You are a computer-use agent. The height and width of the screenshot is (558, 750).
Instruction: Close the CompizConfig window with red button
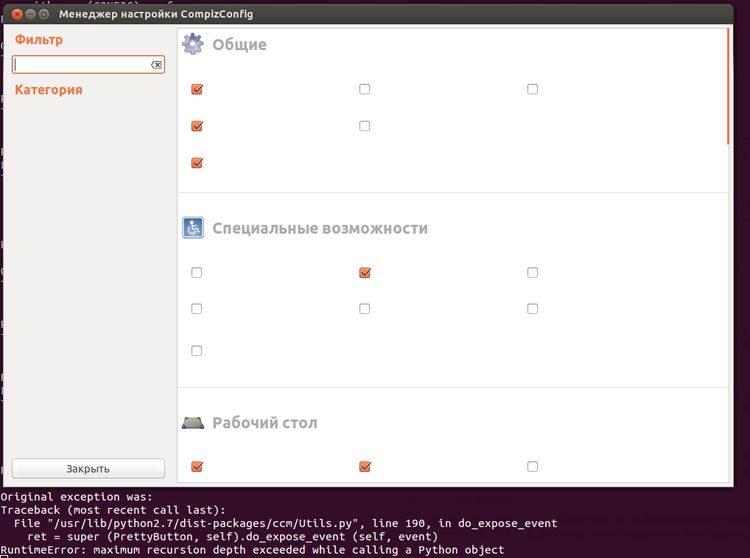[17, 14]
